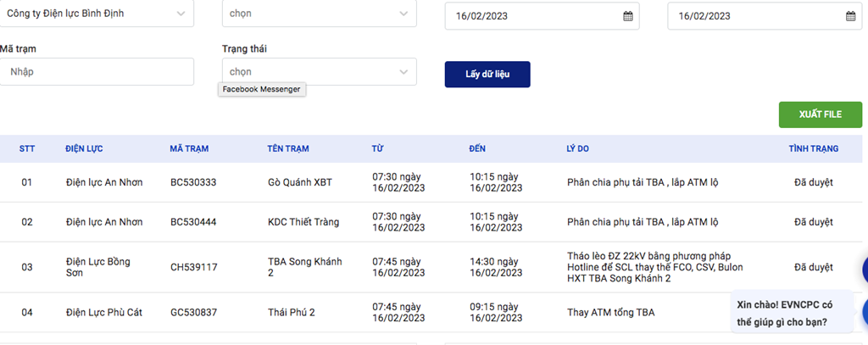This screenshot has width=868, height=345.
Task: Open calendar picker on second date field
Action: pyautogui.click(x=850, y=16)
